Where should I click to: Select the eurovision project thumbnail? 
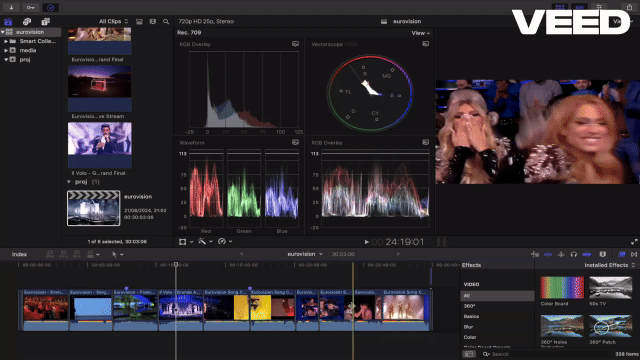coord(93,208)
